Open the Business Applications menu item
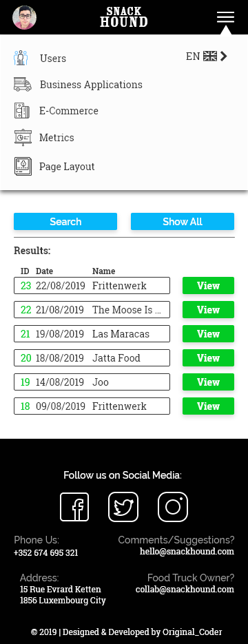The width and height of the screenshot is (248, 644). click(x=91, y=85)
